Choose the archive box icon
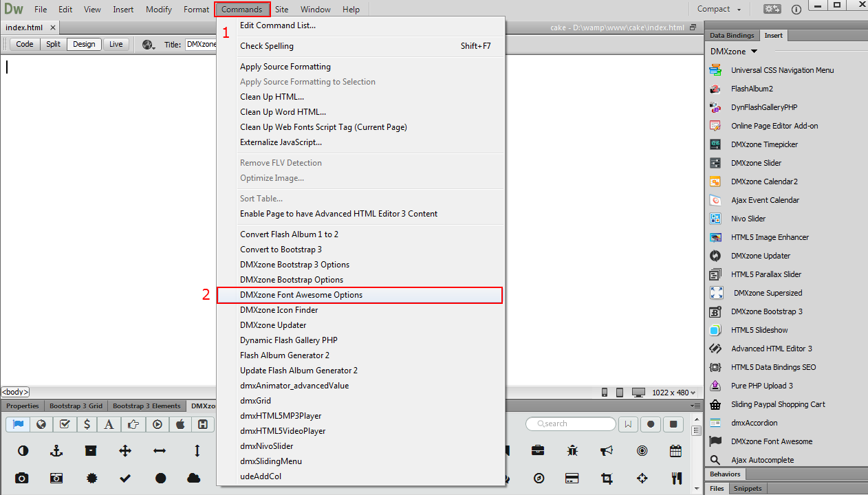 coord(91,451)
